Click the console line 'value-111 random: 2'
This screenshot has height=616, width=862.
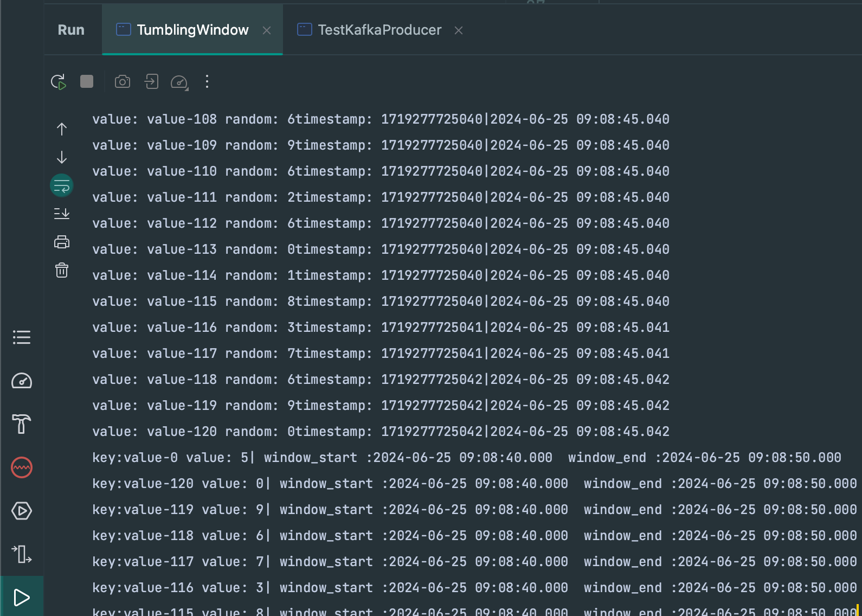[x=381, y=197]
